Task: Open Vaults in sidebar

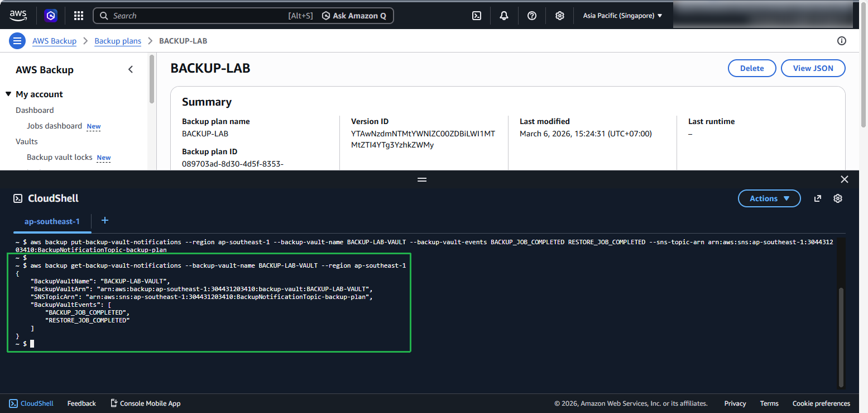Action: coord(27,141)
